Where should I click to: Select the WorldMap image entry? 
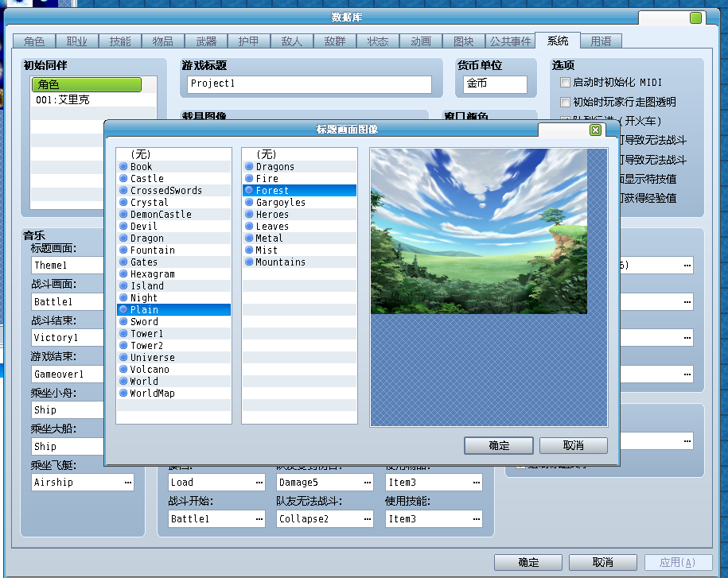click(x=173, y=394)
